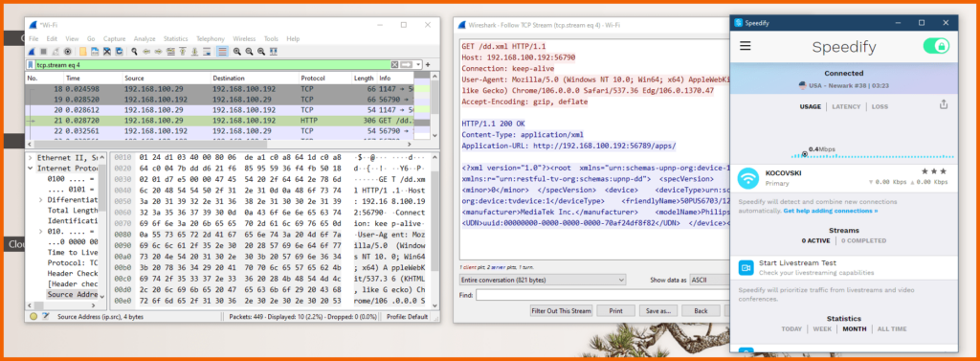Find a packet with the magnifier icon
Image resolution: width=980 pixels, height=361 pixels.
pyautogui.click(x=134, y=52)
